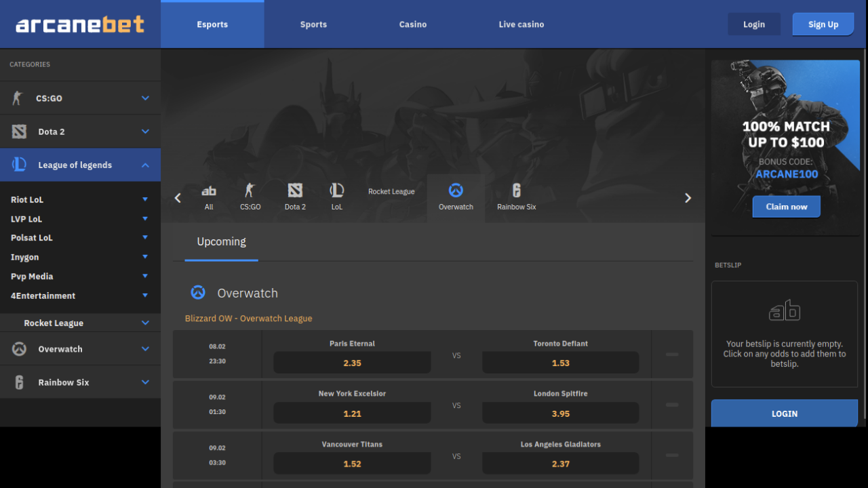This screenshot has width=868, height=488.
Task: Go to the next games in the carousel
Action: pyautogui.click(x=688, y=198)
